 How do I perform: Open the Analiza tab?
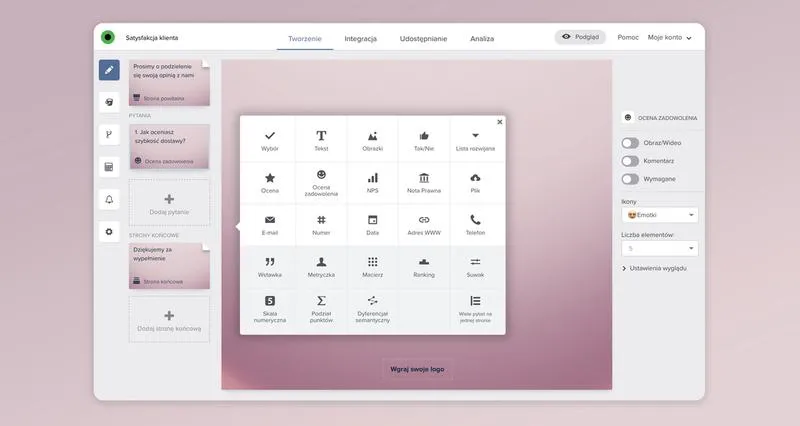[482, 39]
